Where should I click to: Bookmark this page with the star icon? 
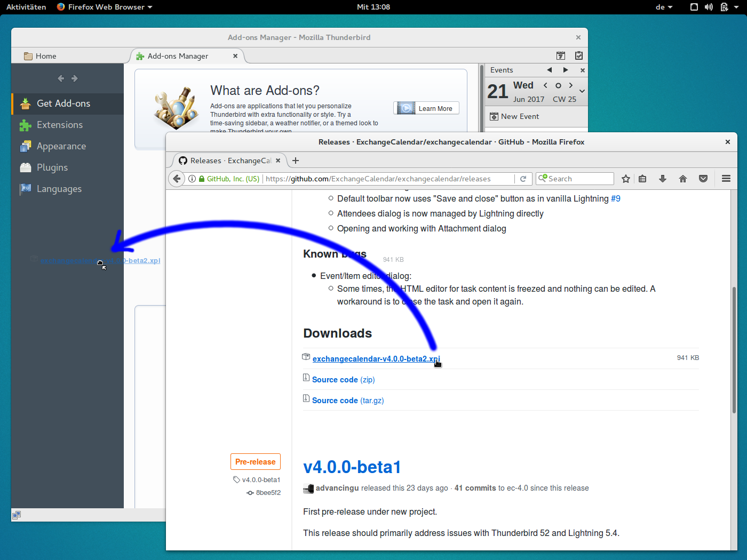[x=626, y=179]
